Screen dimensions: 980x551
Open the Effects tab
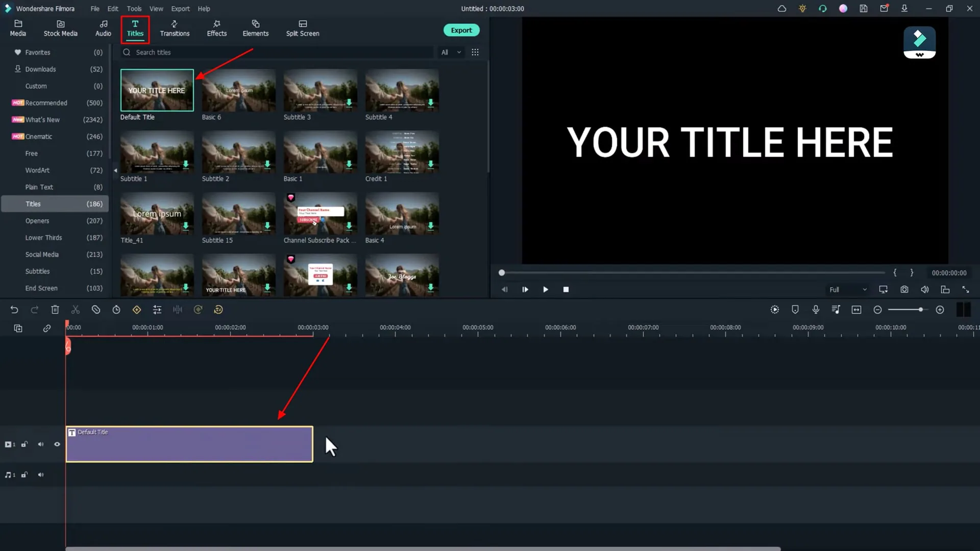coord(217,28)
